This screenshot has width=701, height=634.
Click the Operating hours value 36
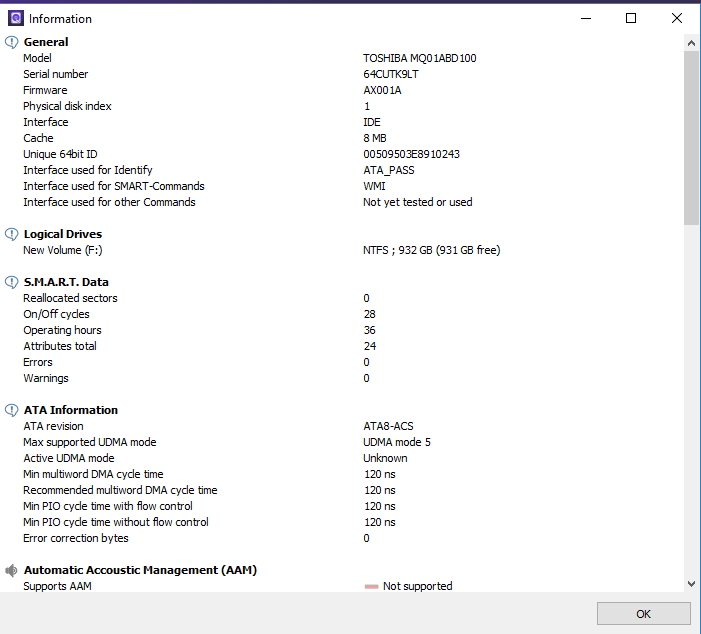pos(369,330)
